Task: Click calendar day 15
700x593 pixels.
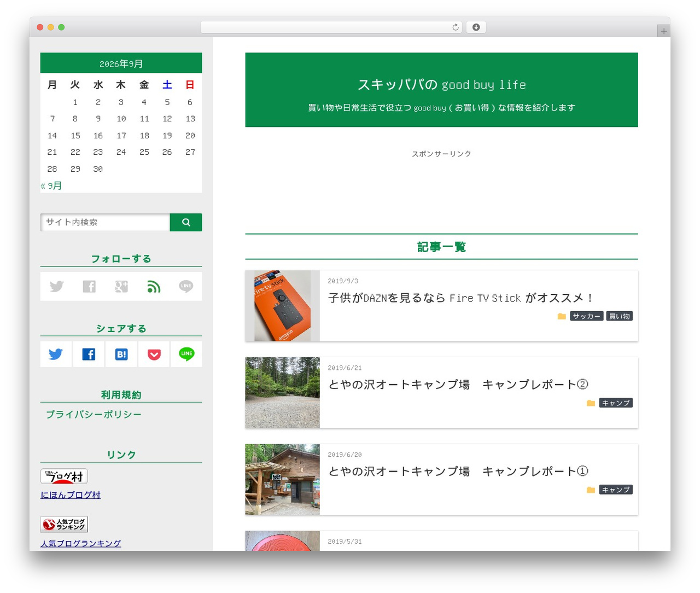Action: coord(75,136)
